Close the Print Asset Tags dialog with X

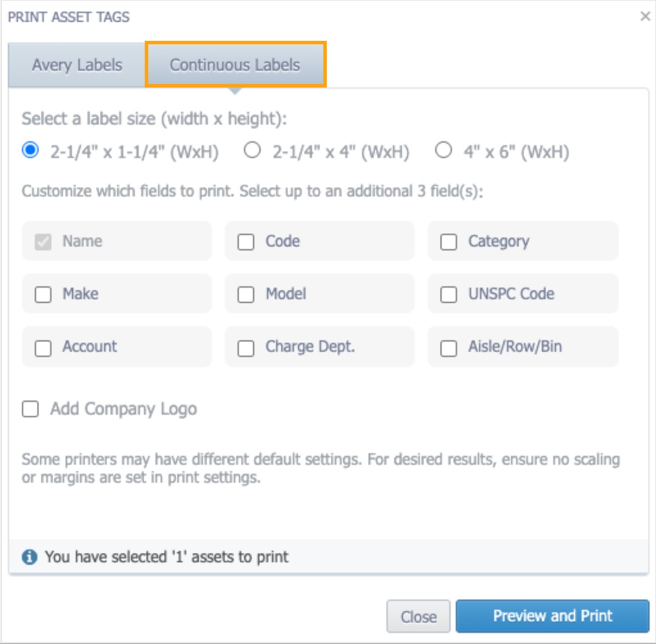[645, 16]
